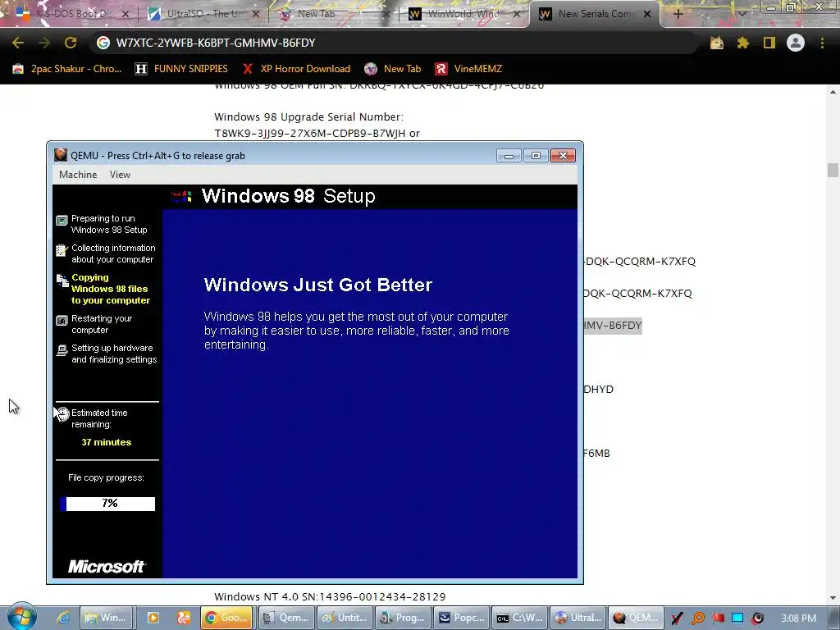Select the New Serials Com tab
Image resolution: width=840 pixels, height=630 pixels.
[595, 14]
